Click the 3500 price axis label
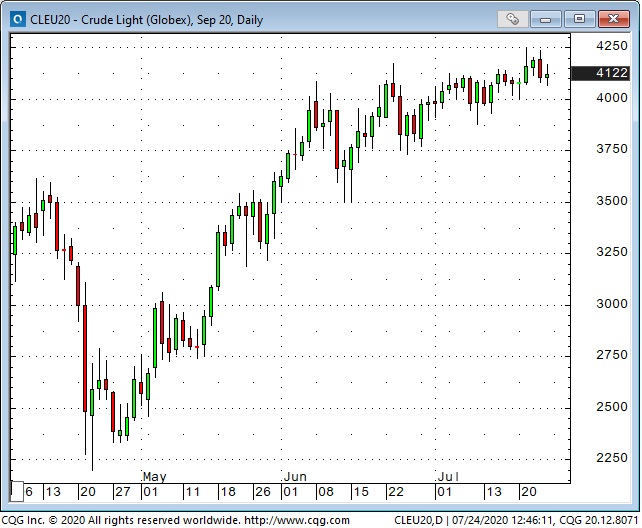 (611, 201)
